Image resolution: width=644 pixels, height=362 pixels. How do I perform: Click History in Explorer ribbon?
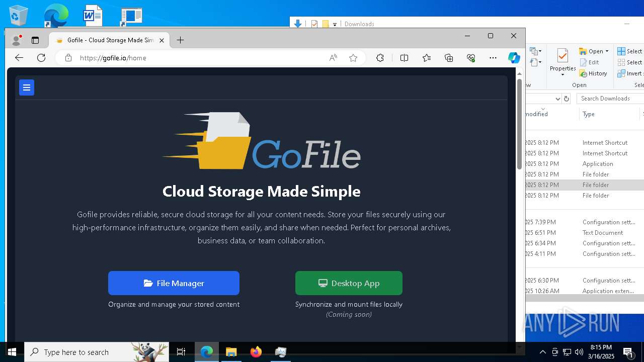(x=593, y=73)
